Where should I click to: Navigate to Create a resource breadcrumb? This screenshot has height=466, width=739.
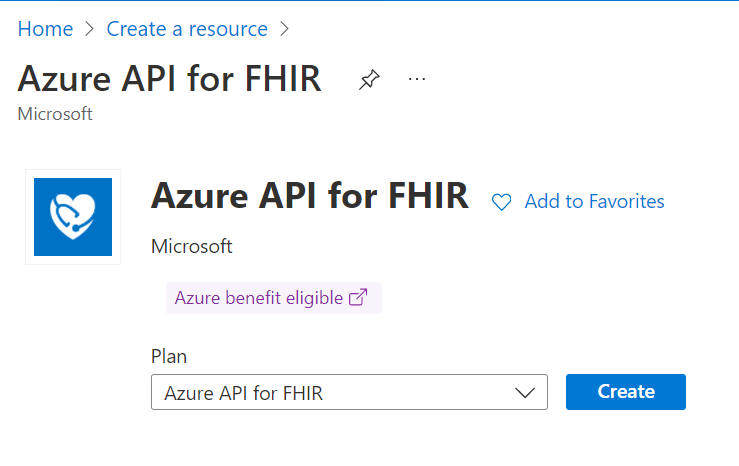pos(187,29)
